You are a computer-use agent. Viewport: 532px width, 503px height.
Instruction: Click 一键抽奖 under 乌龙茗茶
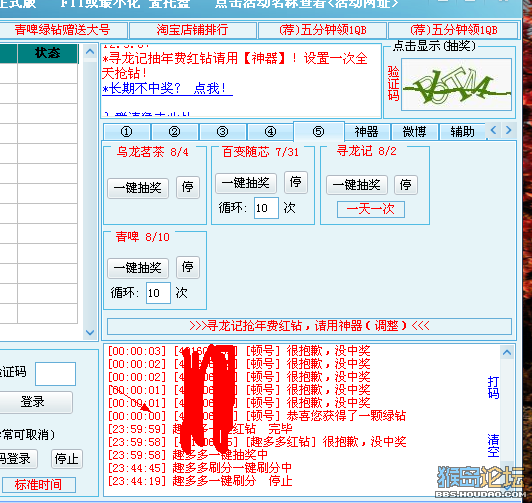pos(138,188)
